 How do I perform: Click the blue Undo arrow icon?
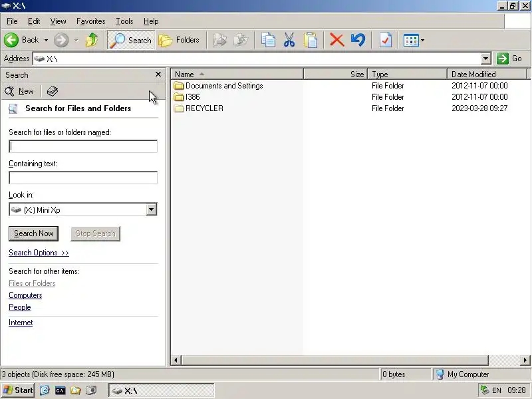[358, 40]
